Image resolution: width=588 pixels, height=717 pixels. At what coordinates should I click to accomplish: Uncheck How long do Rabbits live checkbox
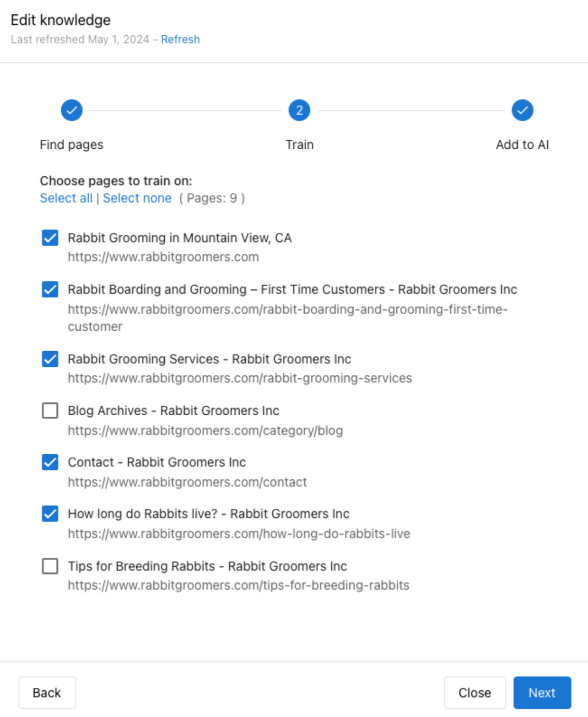(50, 514)
